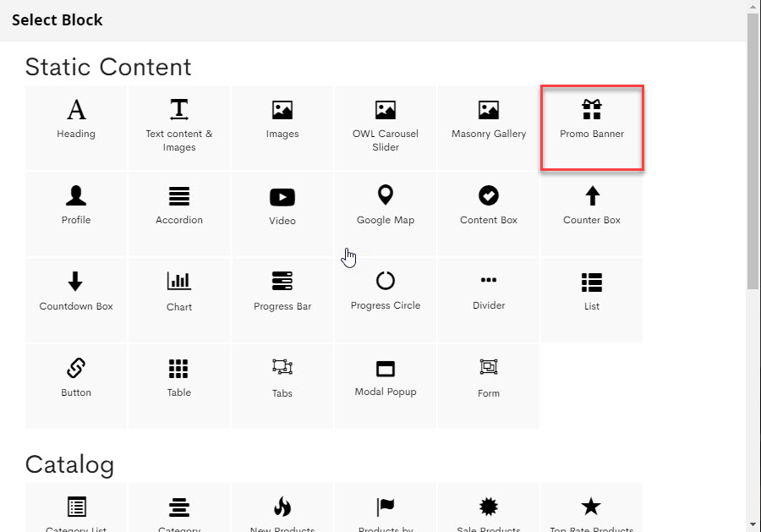Select the Divider block

[489, 300]
